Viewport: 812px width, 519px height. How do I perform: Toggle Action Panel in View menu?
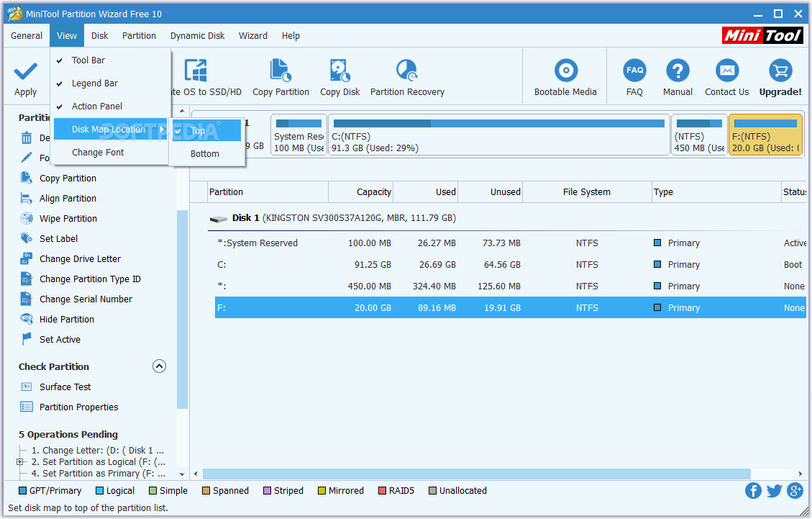point(111,106)
